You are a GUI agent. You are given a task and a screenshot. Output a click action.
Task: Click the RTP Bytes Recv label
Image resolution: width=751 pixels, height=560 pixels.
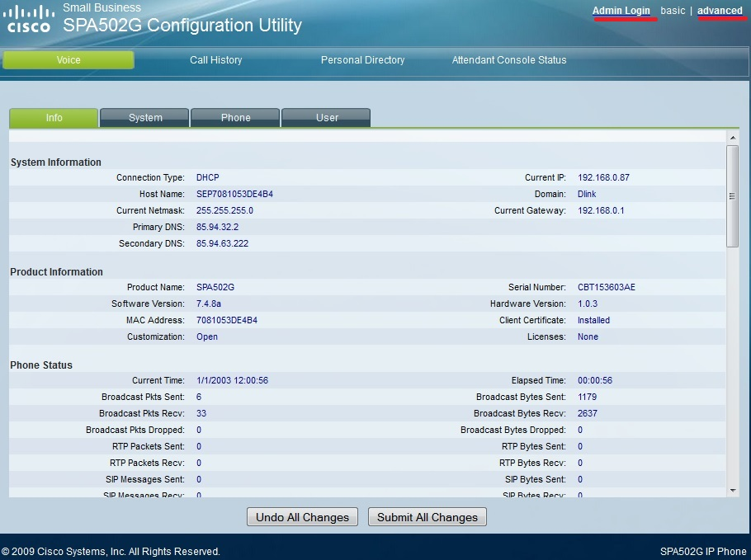(532, 463)
